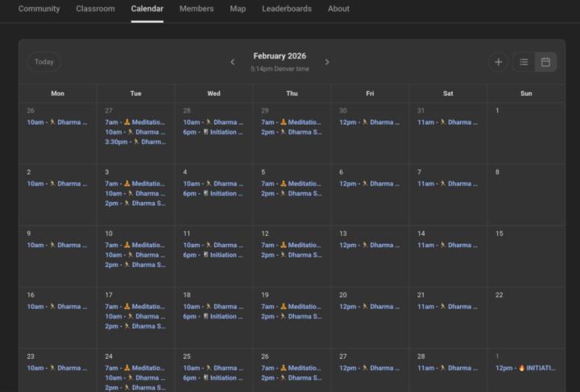Viewport: 580px width, 392px height.
Task: Select the day cell for Sunday 22
Action: [526, 318]
